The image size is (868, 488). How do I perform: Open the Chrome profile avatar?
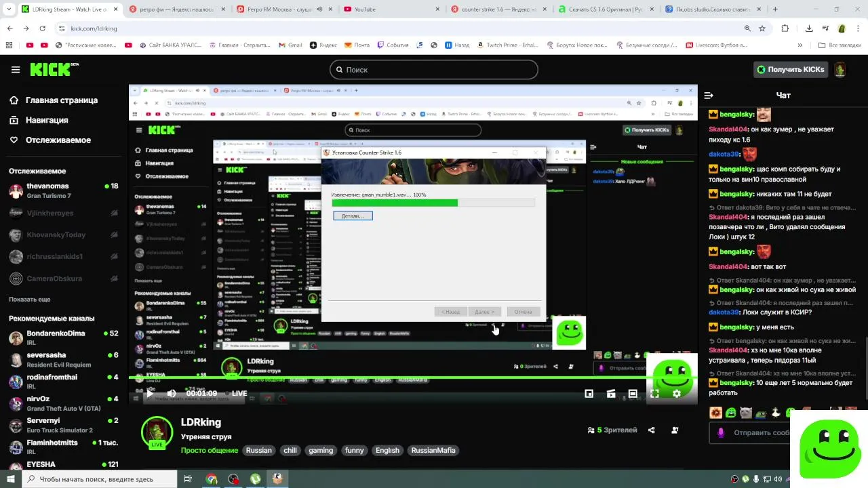[x=842, y=28]
